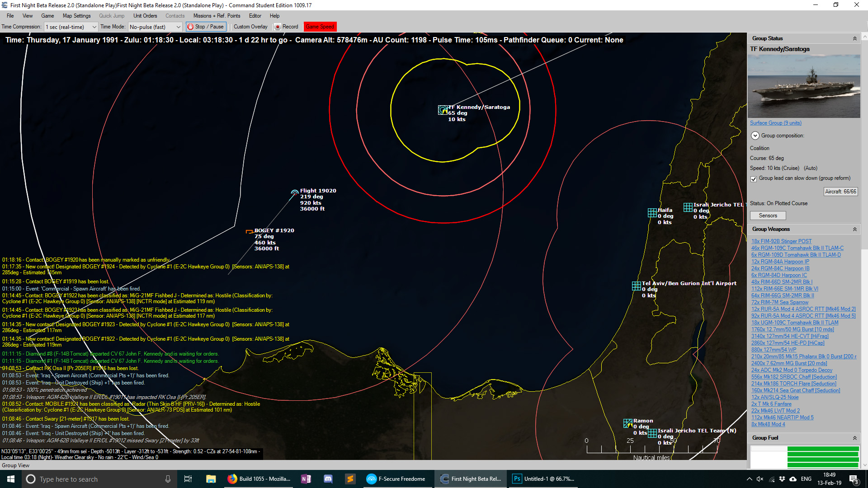Click the Haifa facility symbol on map
The image size is (868, 488).
coord(652,212)
